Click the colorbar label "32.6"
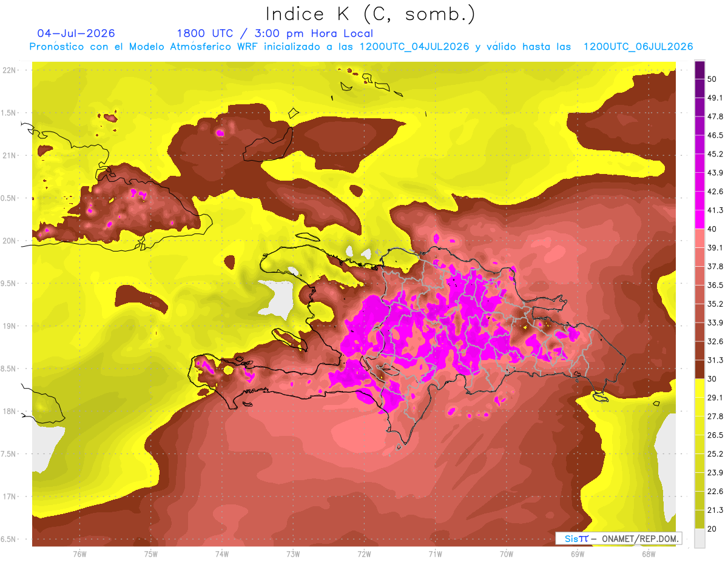Image resolution: width=728 pixels, height=562 pixels. 715,341
